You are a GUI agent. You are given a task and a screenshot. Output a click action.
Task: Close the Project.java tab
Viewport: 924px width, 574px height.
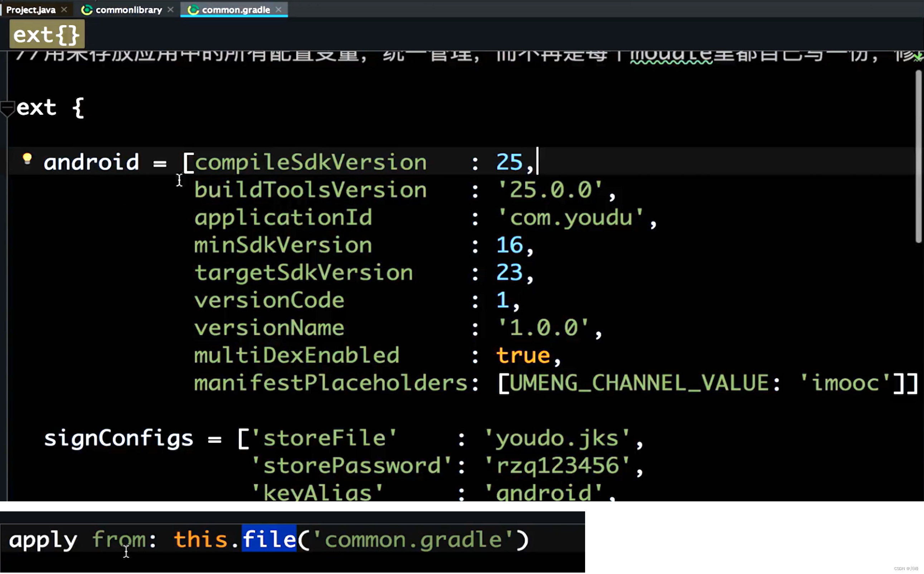coord(64,10)
